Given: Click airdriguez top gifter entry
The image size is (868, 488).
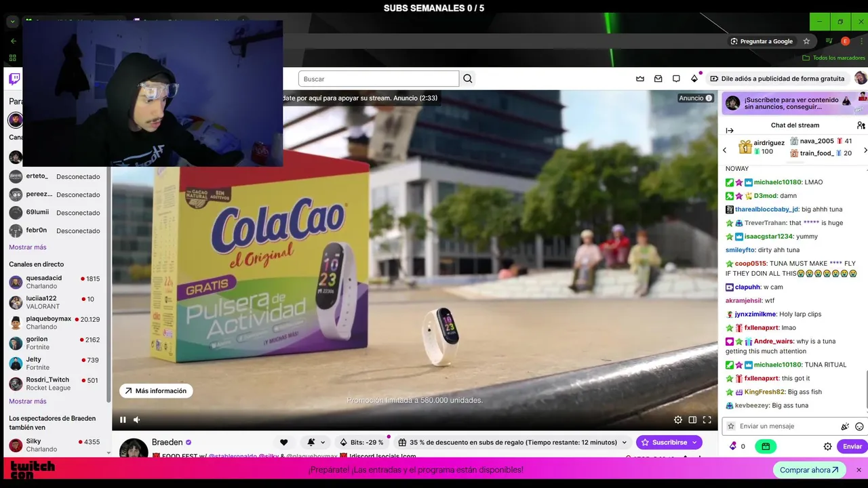Looking at the screenshot, I should tap(762, 147).
